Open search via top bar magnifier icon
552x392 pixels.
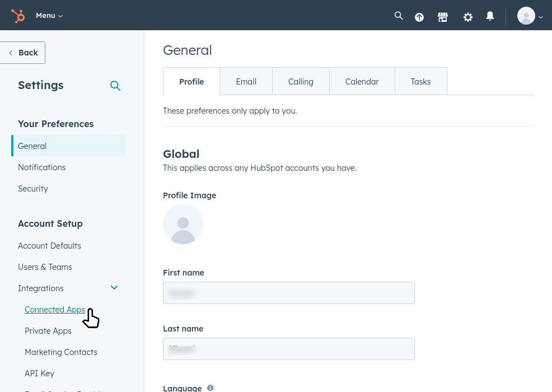399,16
